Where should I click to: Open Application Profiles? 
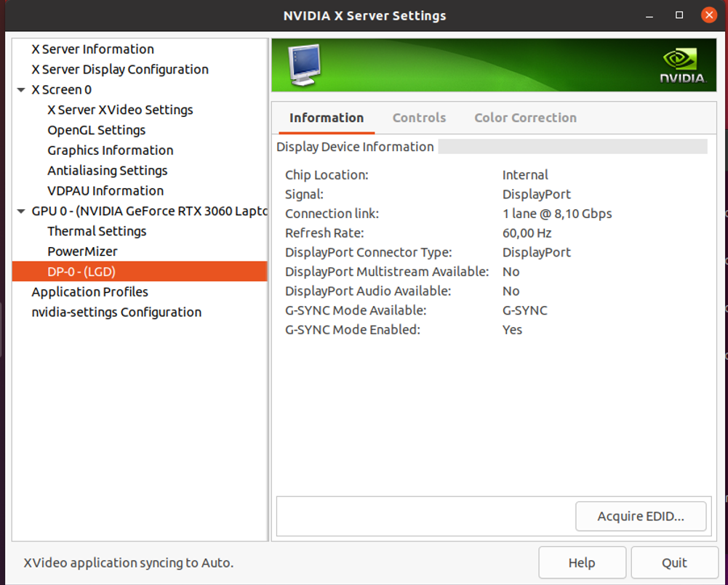pyautogui.click(x=89, y=292)
